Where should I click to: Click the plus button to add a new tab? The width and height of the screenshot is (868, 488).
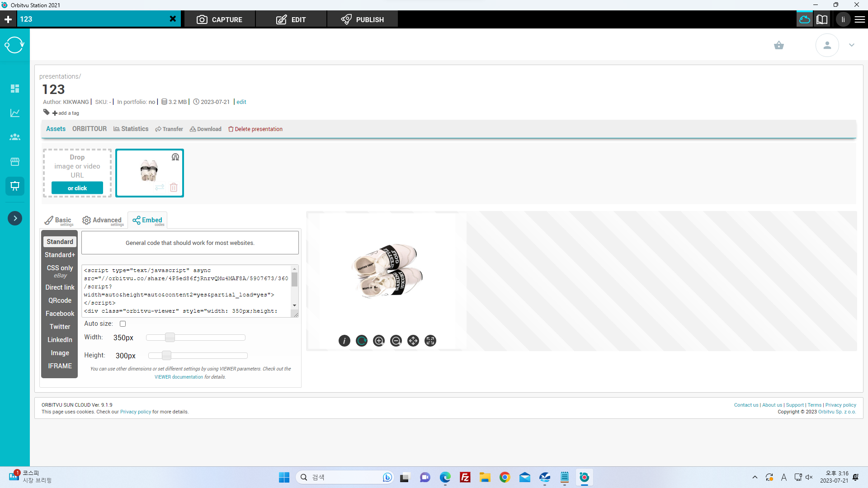pyautogui.click(x=8, y=19)
